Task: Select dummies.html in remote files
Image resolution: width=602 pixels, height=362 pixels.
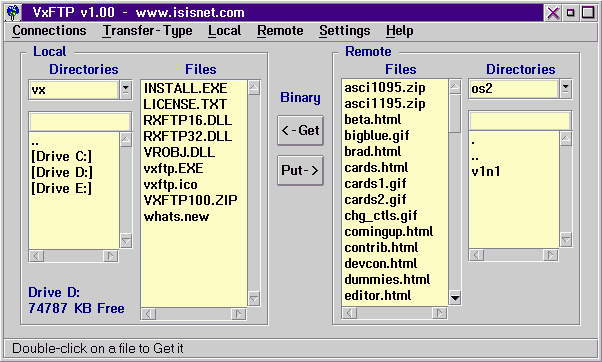Action: pyautogui.click(x=387, y=280)
